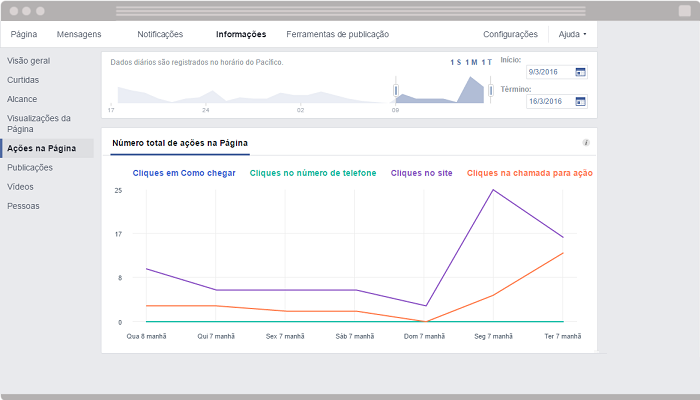Screen dimensions: 700x400
Task: Go to the Página tab
Action: click(x=24, y=34)
